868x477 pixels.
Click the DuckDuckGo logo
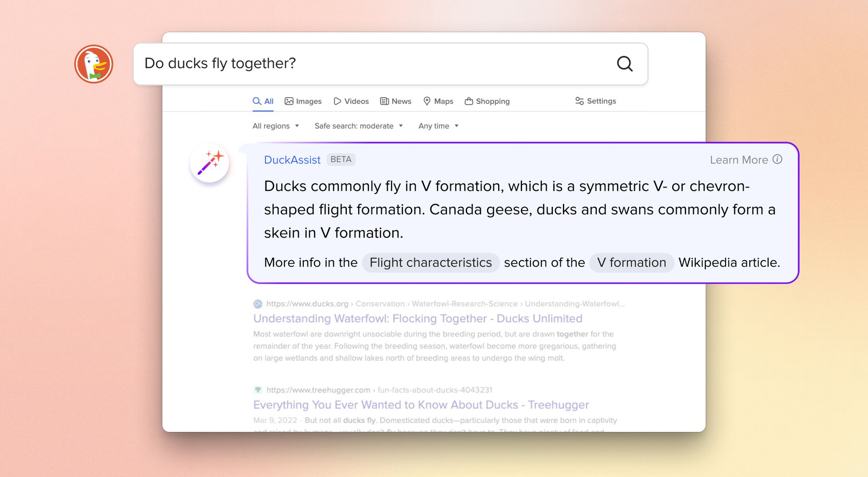pyautogui.click(x=95, y=64)
